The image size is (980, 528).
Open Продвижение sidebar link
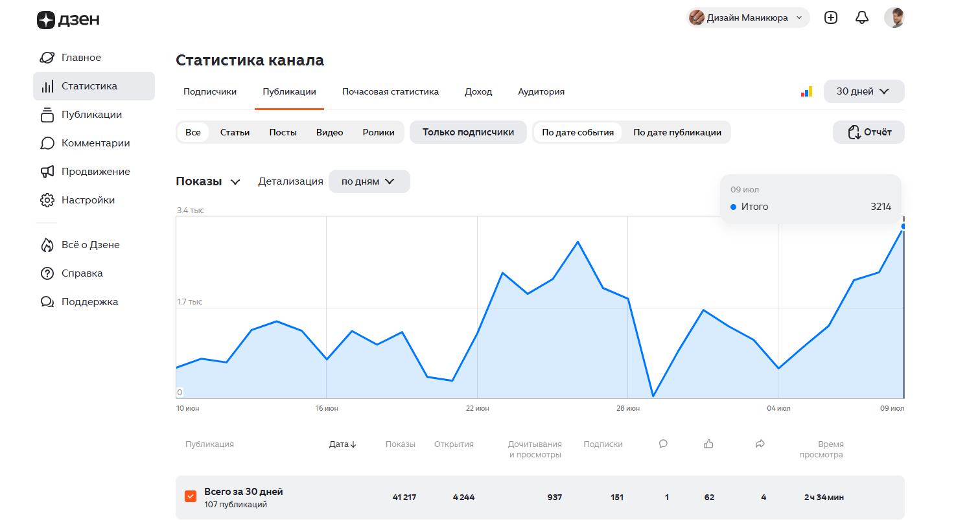point(94,172)
